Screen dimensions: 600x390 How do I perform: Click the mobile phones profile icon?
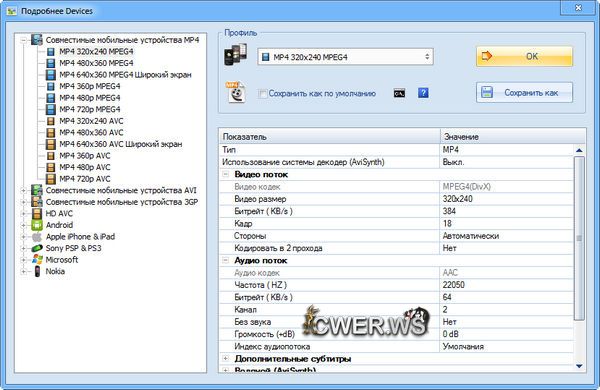coord(235,55)
